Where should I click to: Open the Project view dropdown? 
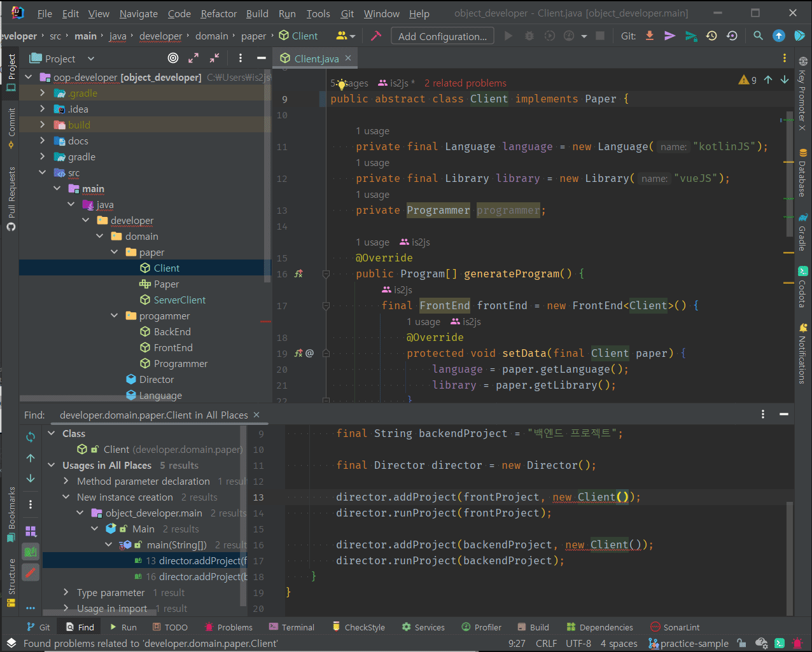tap(90, 59)
